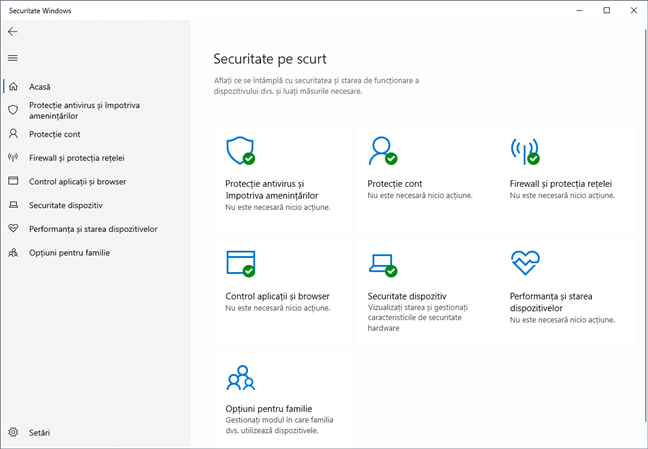Open the Performanța și starea dispozitivelor tile title
Image resolution: width=648 pixels, height=449 pixels.
[x=551, y=302]
